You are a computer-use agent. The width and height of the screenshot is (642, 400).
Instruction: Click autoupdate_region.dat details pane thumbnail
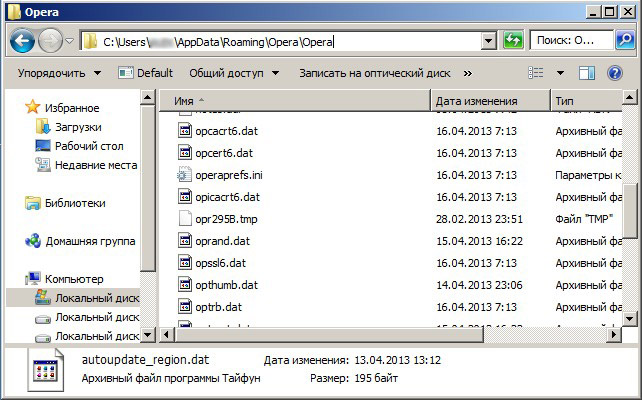(x=46, y=370)
